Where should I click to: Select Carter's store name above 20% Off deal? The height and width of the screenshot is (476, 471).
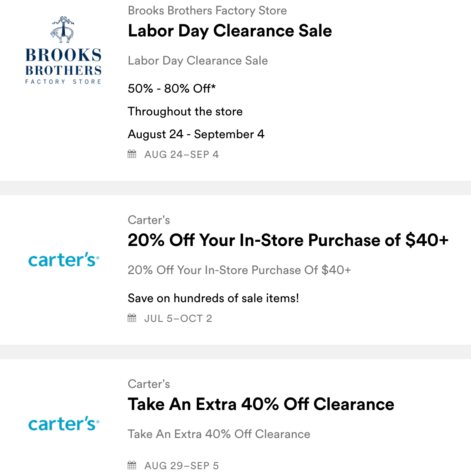[149, 220]
